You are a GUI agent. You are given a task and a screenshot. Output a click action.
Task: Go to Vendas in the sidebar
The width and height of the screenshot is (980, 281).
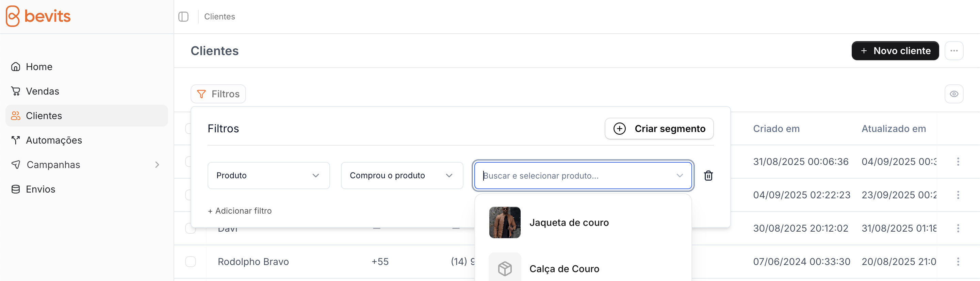[x=42, y=91]
